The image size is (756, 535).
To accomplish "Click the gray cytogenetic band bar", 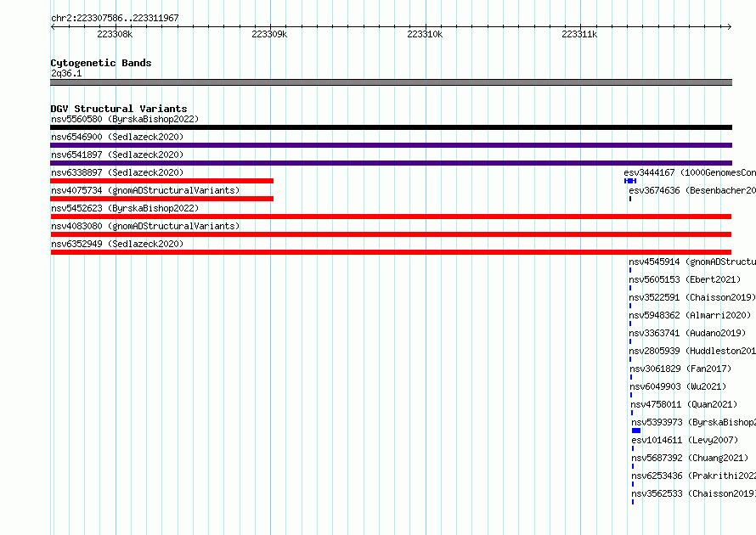I will (391, 82).
